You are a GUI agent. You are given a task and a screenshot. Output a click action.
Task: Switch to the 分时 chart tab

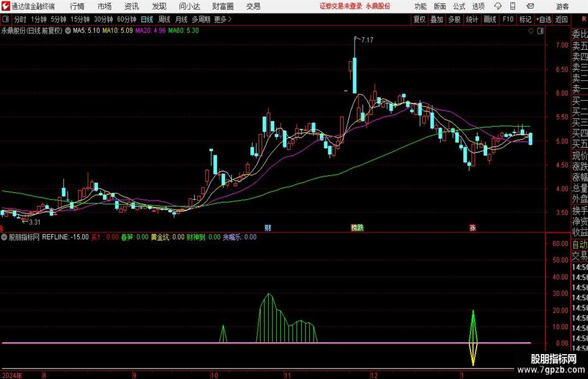coord(20,19)
